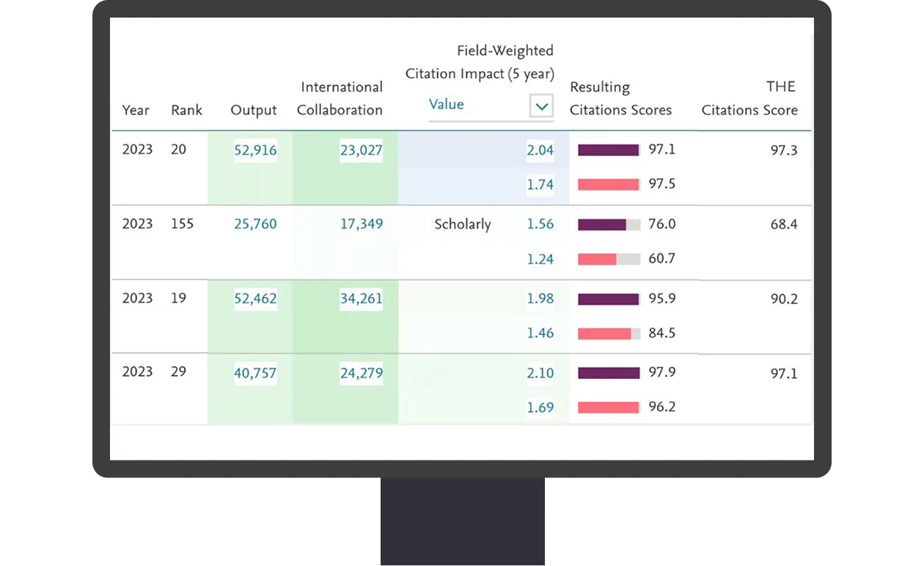Click the Year column header
Viewport: 924px width, 566px height.
(136, 110)
